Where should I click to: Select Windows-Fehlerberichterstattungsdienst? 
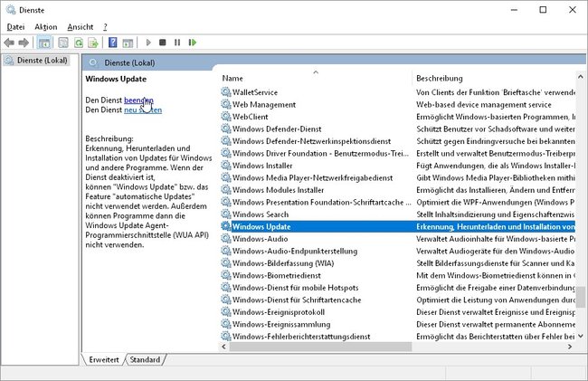(397, 336)
